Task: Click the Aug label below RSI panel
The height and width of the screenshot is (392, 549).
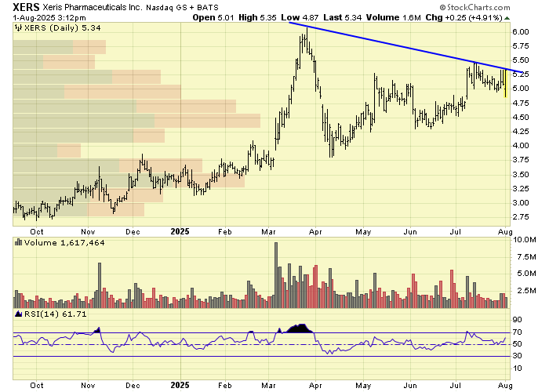Action: 505,386
